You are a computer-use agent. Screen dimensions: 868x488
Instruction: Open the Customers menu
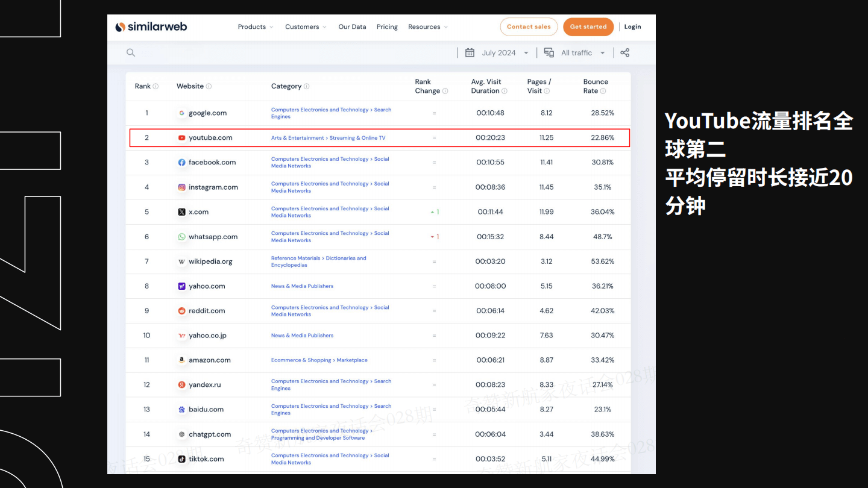click(306, 27)
